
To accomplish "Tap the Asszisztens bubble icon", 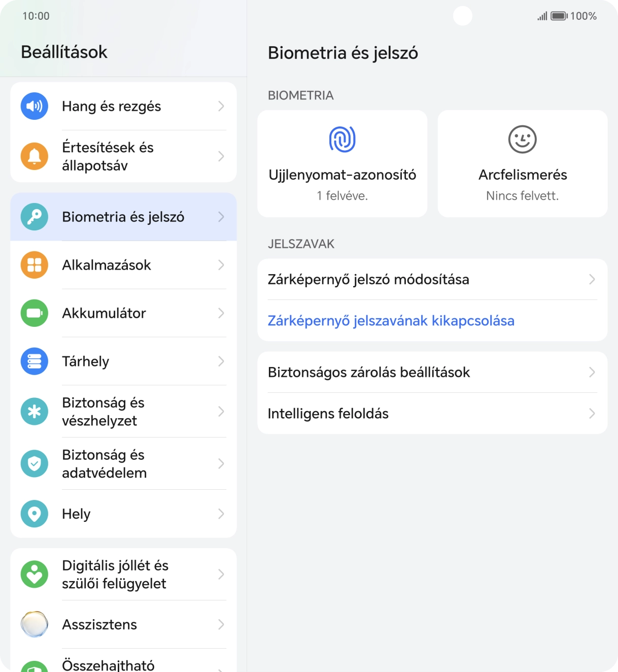I will [35, 624].
